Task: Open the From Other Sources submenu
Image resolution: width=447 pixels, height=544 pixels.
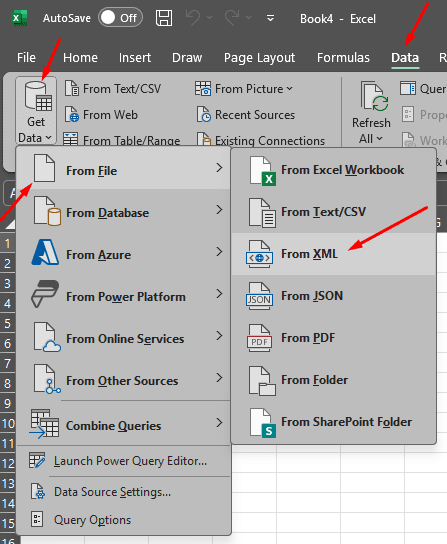Action: [123, 379]
